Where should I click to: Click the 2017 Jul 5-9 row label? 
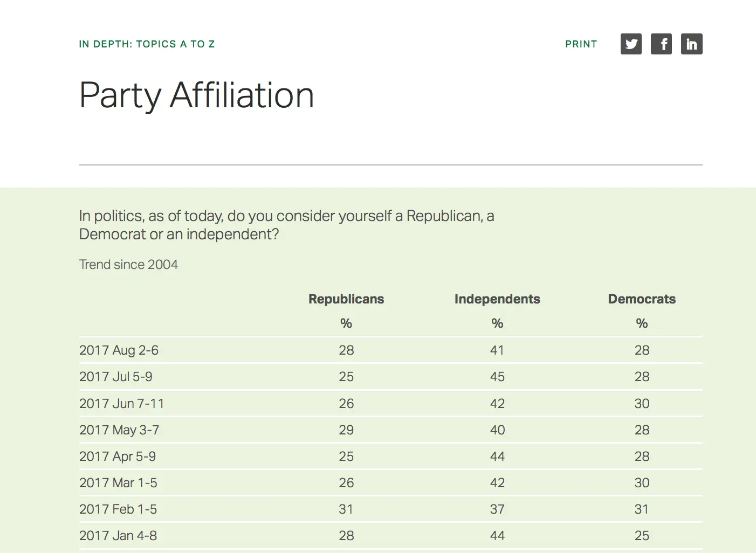tap(115, 377)
